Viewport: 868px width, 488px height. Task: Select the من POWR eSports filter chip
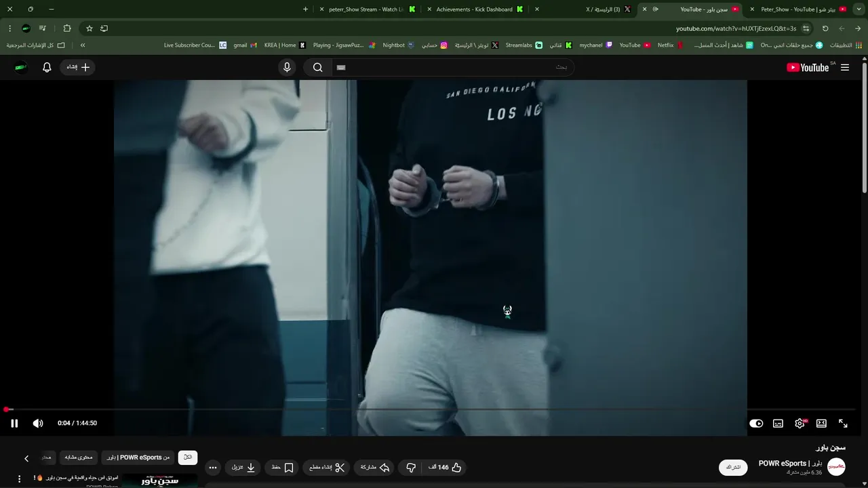(x=138, y=457)
